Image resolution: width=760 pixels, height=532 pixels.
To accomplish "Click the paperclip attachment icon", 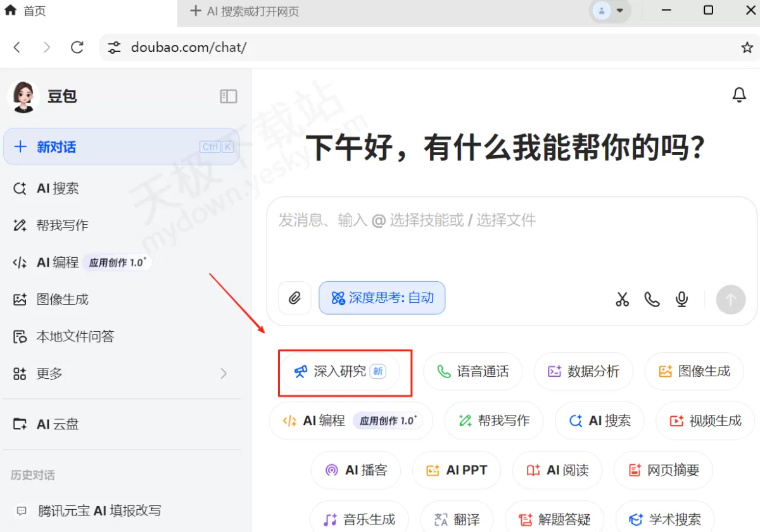I will click(x=294, y=298).
